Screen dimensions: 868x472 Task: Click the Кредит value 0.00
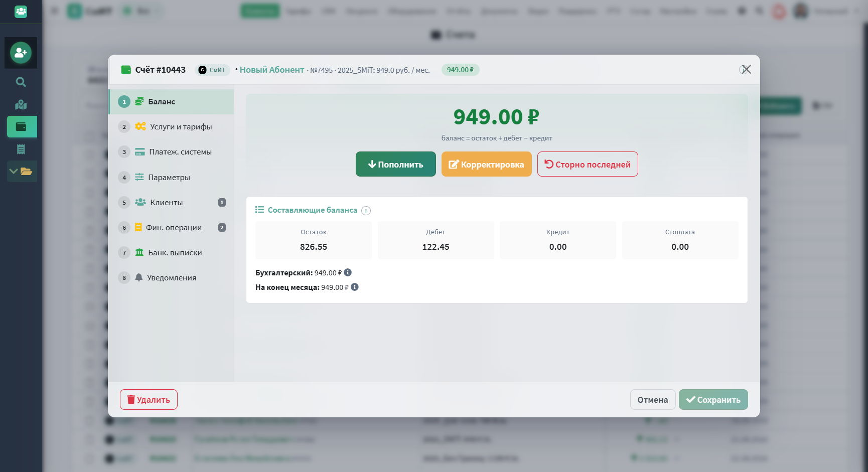[558, 247]
